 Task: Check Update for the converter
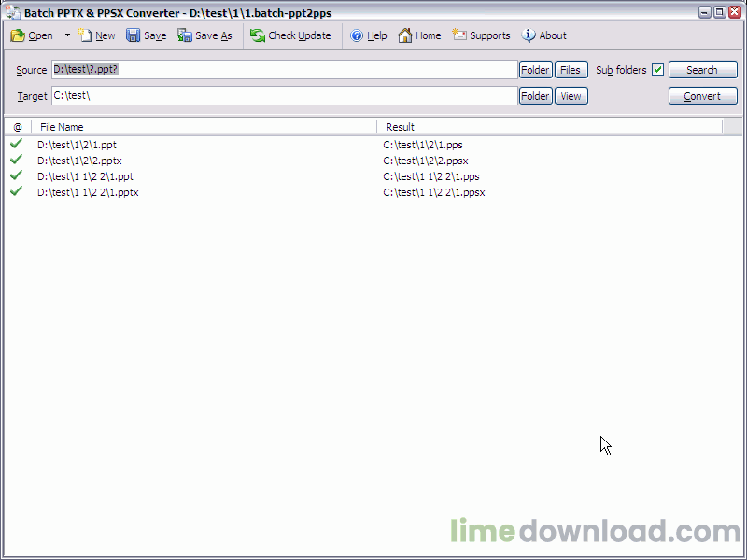tap(290, 35)
